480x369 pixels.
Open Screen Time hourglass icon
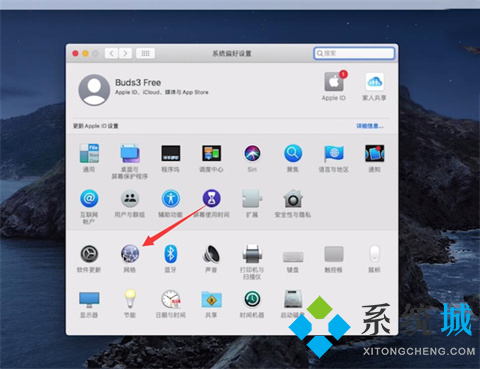click(212, 199)
